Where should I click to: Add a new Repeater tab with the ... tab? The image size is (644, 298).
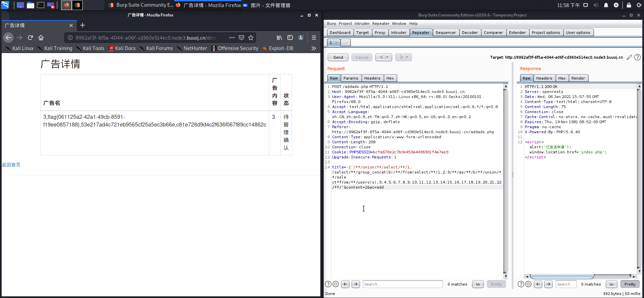pos(345,43)
